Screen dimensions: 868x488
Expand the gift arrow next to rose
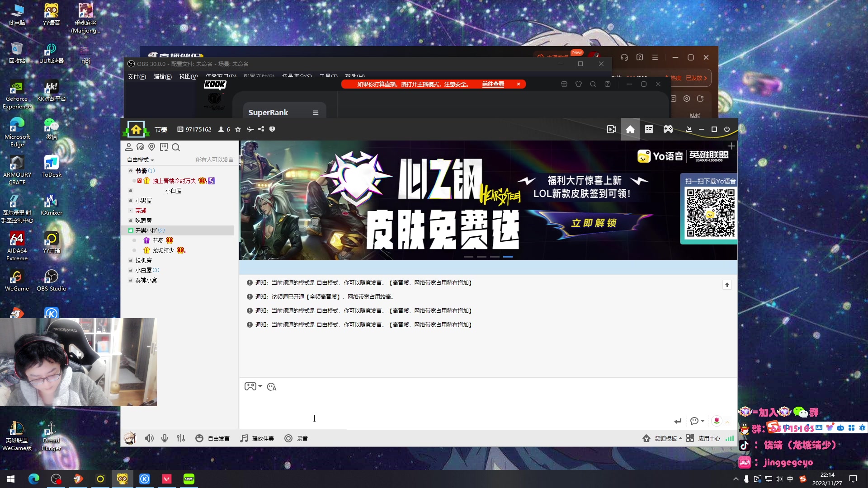pos(727,422)
